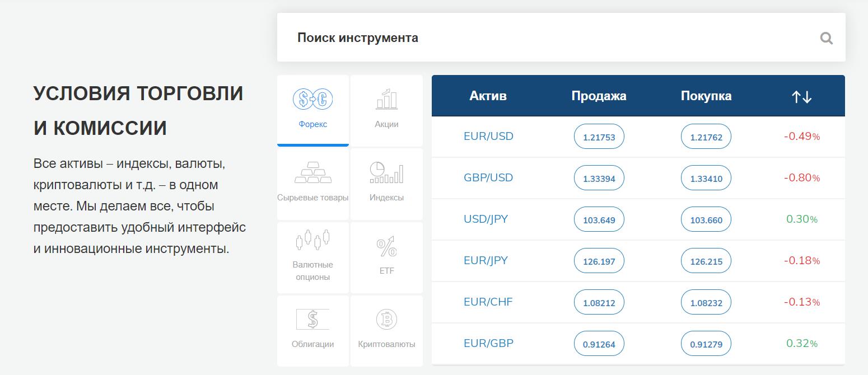Image resolution: width=868 pixels, height=375 pixels.
Task: Sort instruments by the Актив column
Action: point(487,96)
